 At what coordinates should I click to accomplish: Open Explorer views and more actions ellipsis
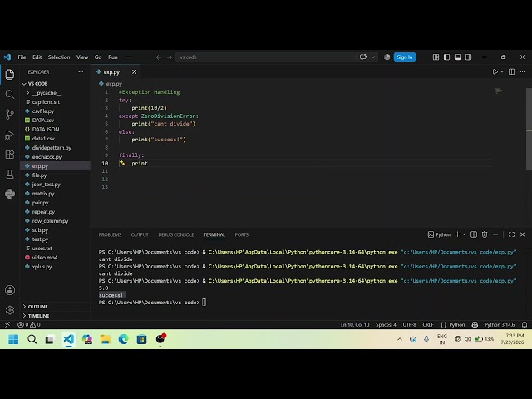tap(81, 72)
